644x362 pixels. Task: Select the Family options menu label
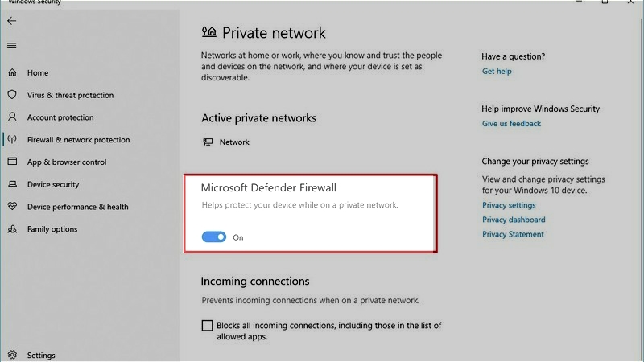tap(52, 229)
